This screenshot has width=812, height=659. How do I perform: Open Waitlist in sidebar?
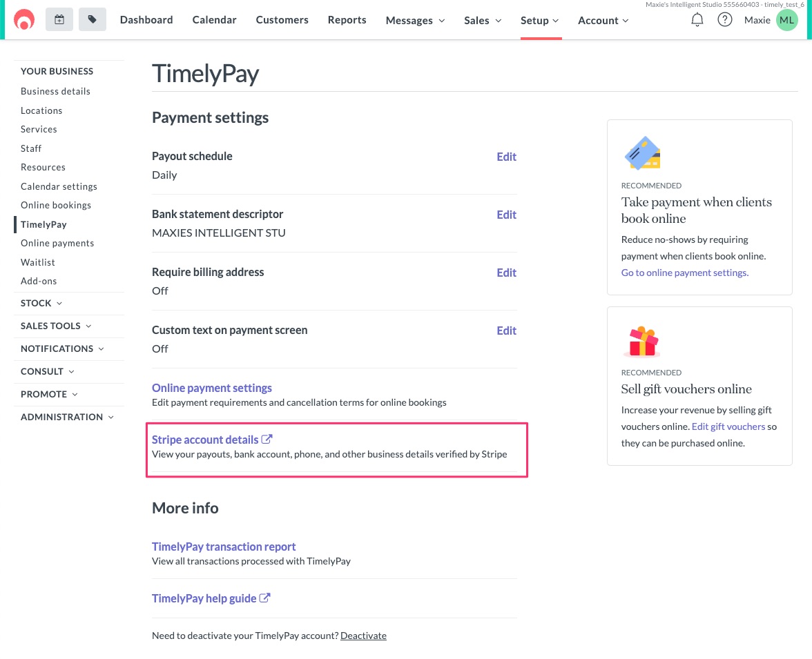click(38, 262)
